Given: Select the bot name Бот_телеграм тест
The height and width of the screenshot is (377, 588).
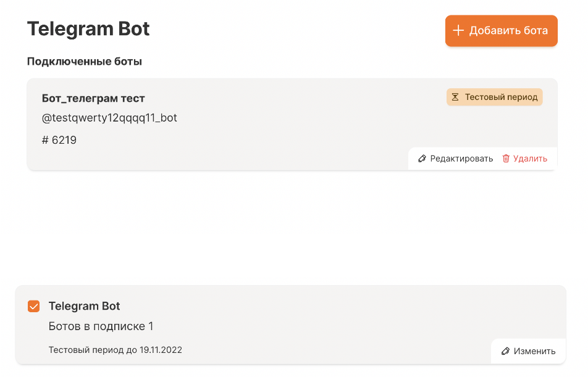Looking at the screenshot, I should point(93,99).
